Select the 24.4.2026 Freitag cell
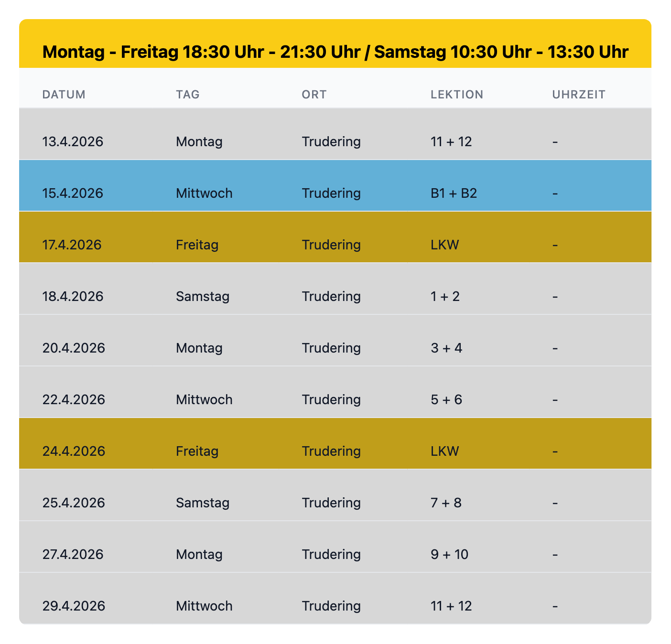The image size is (671, 644). (197, 451)
